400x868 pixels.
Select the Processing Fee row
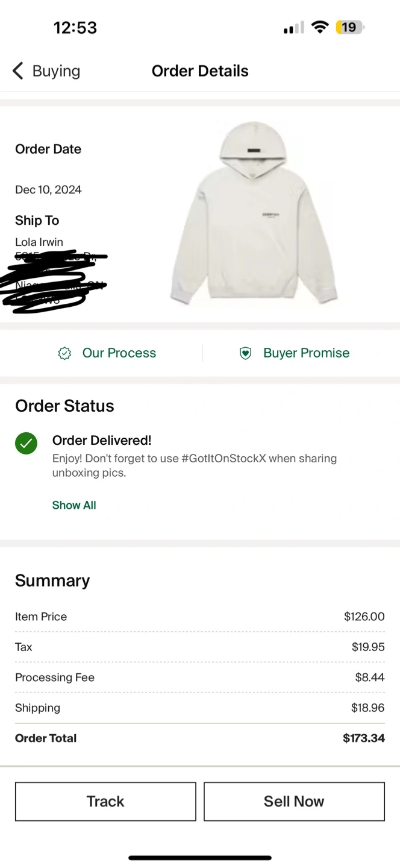[200, 678]
